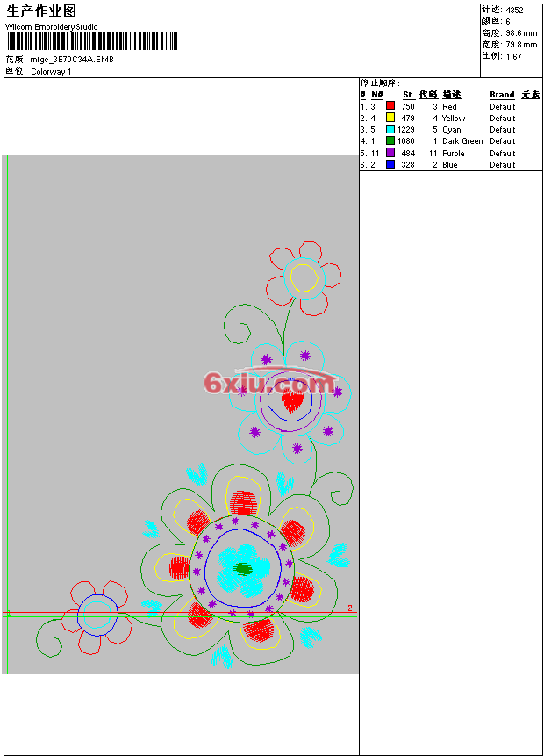The height and width of the screenshot is (756, 544).
Task: Click the 生产作业图 title
Action: [x=41, y=11]
